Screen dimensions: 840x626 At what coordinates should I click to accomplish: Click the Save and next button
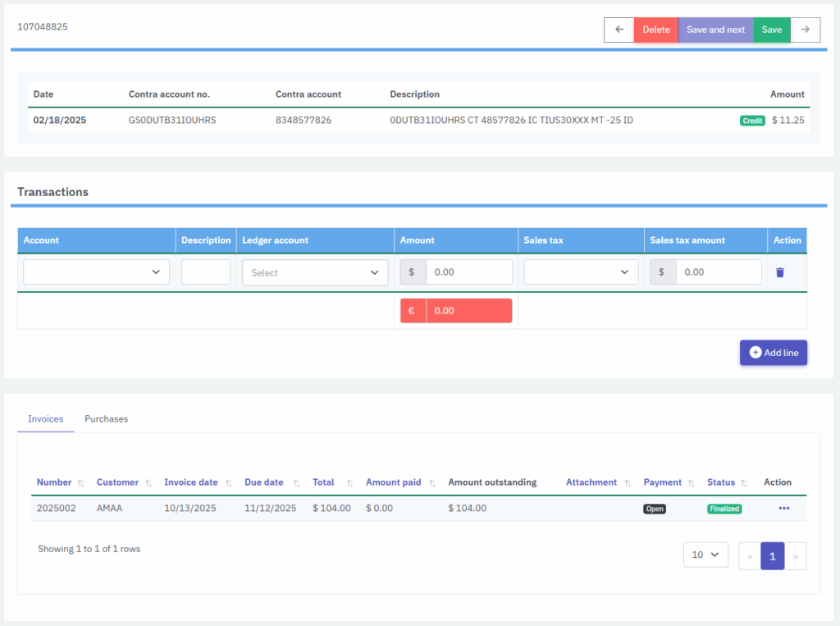coord(715,30)
